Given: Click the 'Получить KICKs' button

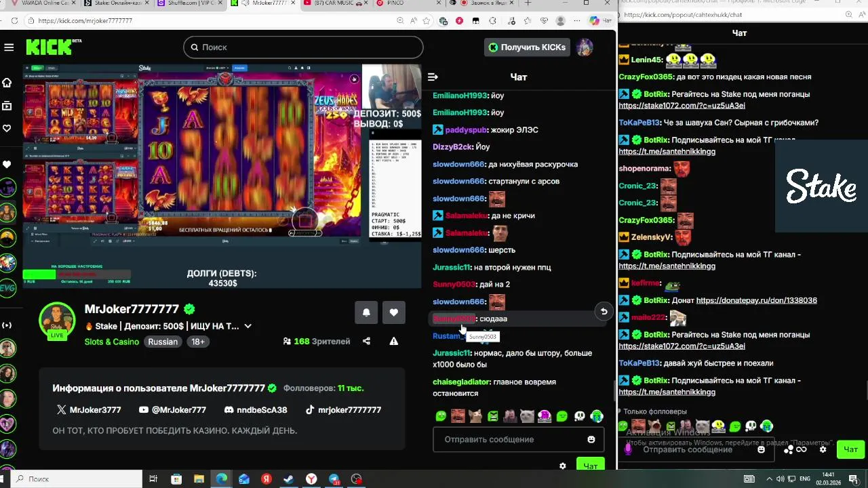Looking at the screenshot, I should point(526,47).
